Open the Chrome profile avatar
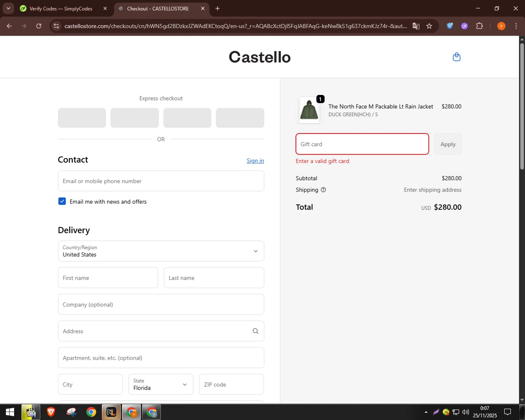The width and height of the screenshot is (525, 420). [x=501, y=26]
